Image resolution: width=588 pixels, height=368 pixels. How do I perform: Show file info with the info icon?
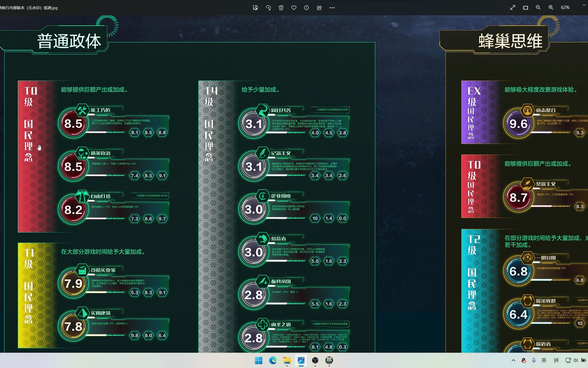click(x=307, y=8)
